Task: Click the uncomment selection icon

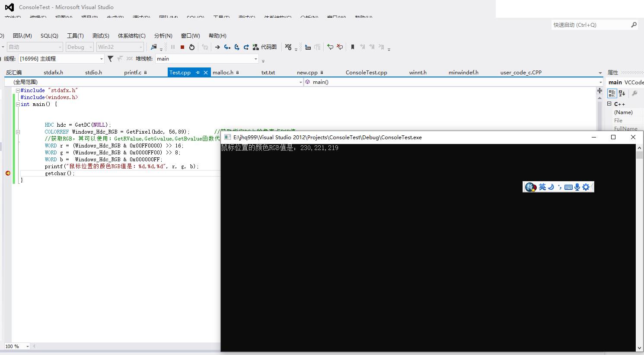Action: [x=340, y=47]
